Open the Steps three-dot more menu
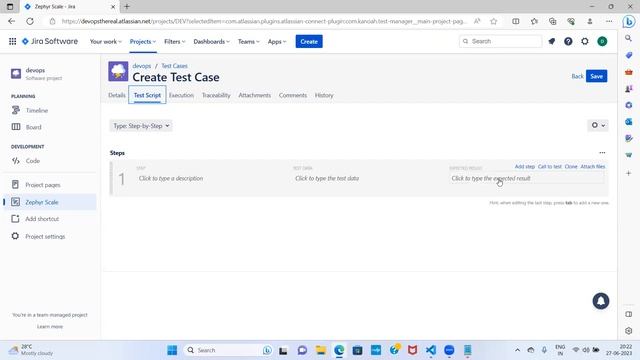 pos(602,153)
